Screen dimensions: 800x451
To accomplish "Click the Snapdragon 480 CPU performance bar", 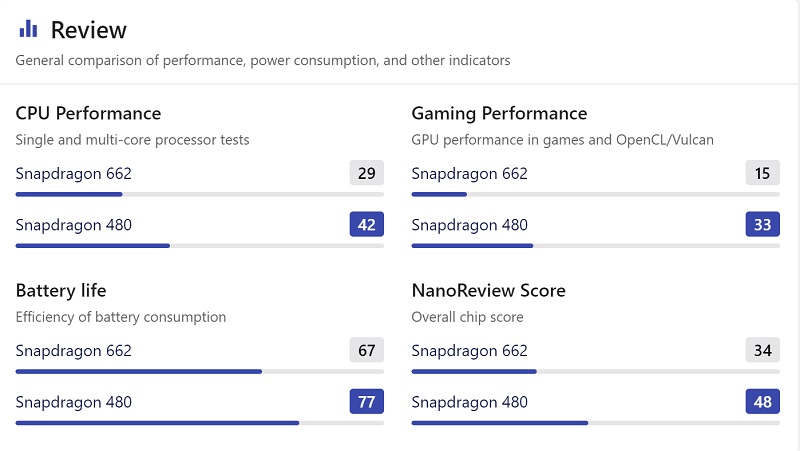I will [x=199, y=245].
